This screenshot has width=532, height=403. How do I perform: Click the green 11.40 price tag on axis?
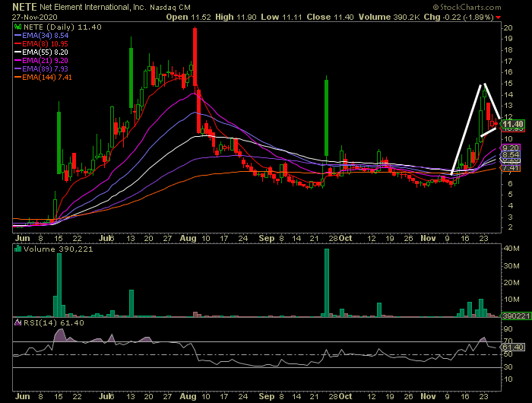point(513,124)
